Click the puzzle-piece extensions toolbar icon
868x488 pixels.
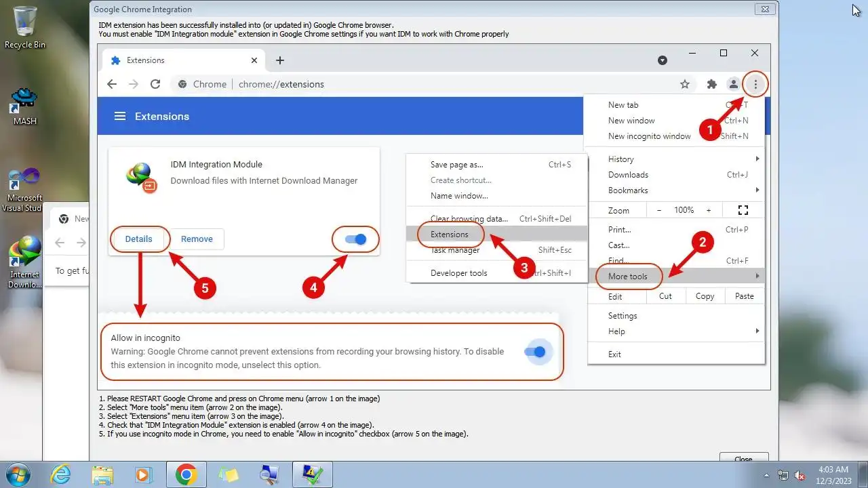711,84
